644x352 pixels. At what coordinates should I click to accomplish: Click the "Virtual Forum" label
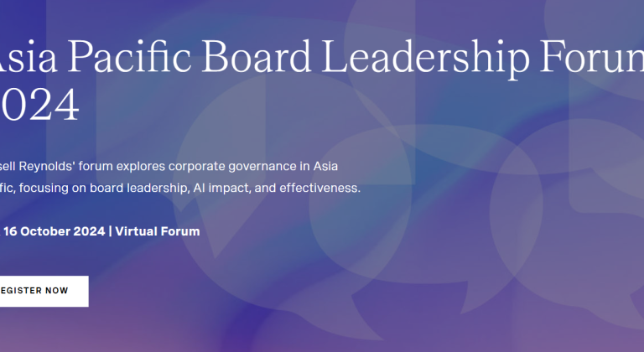158,230
